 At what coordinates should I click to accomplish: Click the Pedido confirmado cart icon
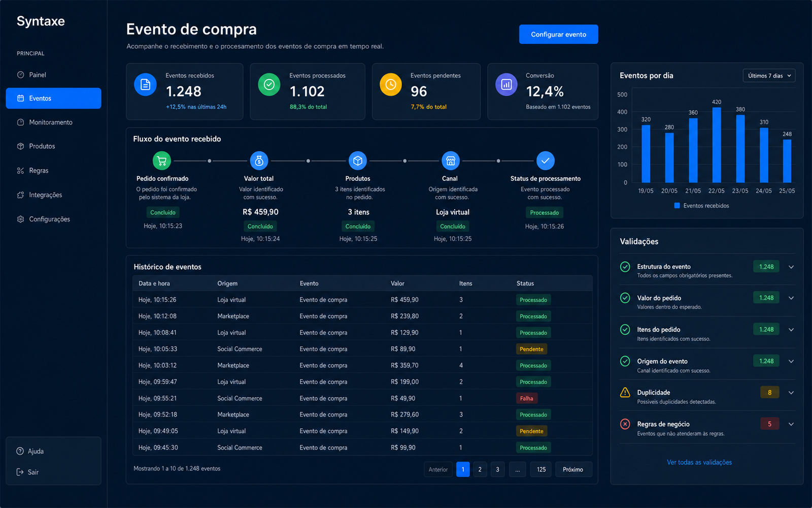pos(162,161)
